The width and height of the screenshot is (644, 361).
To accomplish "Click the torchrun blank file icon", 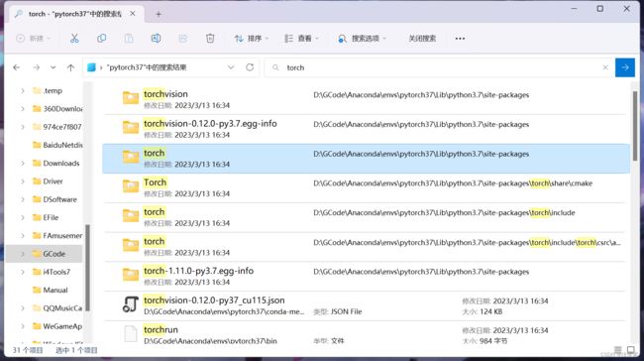I will click(131, 334).
